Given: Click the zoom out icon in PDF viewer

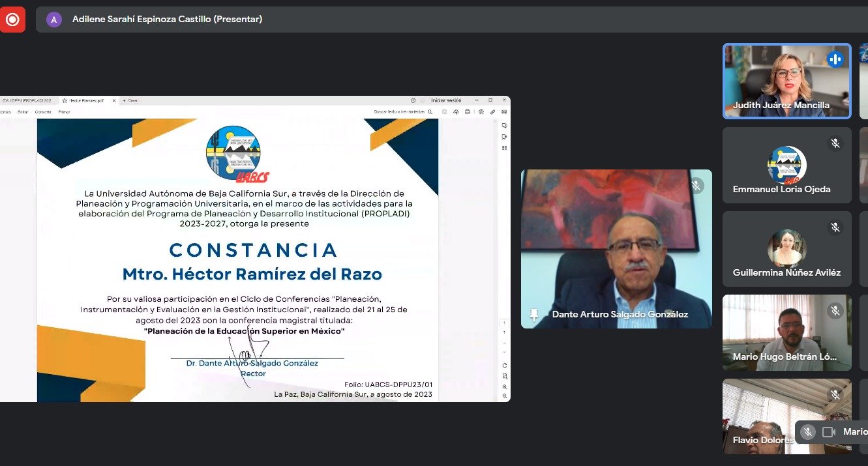Looking at the screenshot, I should tap(504, 396).
